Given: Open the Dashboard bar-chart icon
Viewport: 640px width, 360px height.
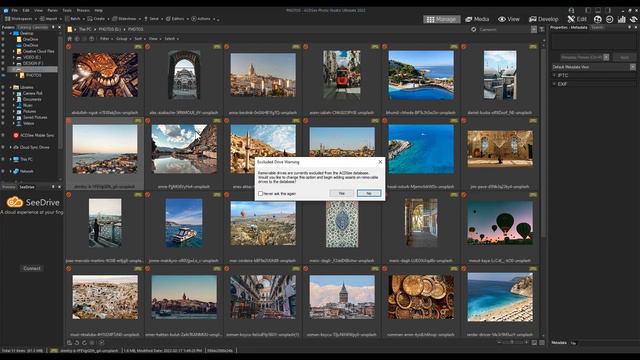Looking at the screenshot, I should tap(621, 19).
